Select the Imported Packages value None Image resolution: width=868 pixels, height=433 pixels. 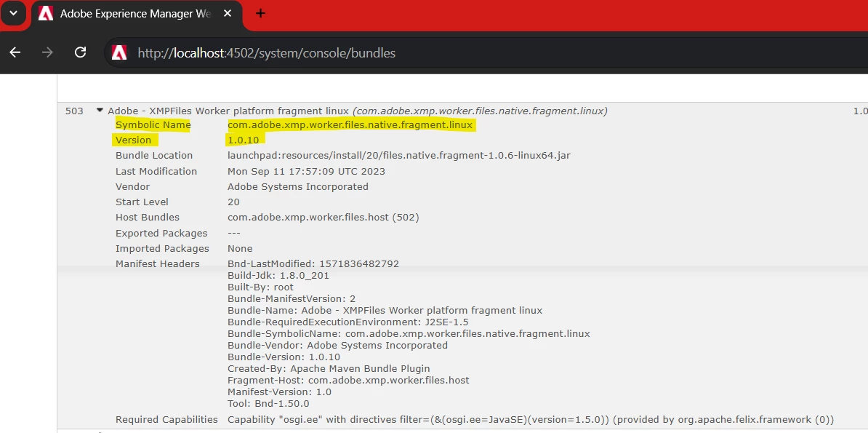tap(240, 249)
